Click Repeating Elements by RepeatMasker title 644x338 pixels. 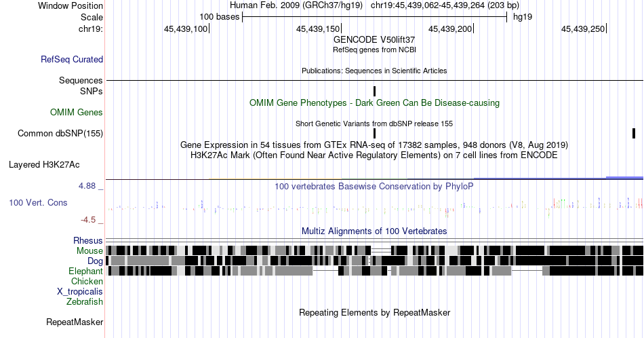(374, 312)
